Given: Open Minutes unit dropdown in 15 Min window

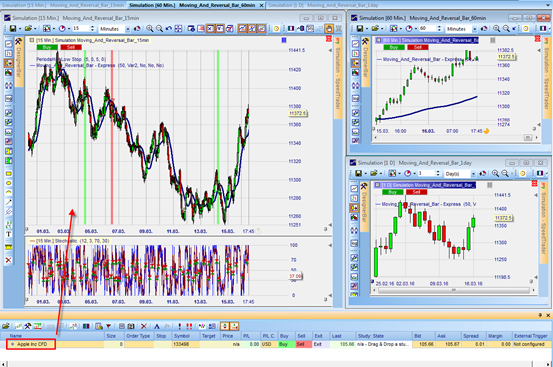Looking at the screenshot, I should point(127,29).
